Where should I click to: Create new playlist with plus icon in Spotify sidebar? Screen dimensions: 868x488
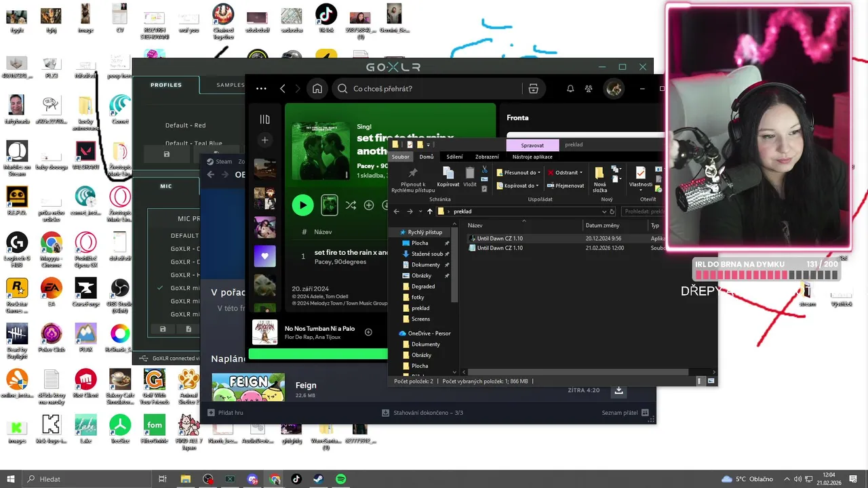pyautogui.click(x=264, y=140)
